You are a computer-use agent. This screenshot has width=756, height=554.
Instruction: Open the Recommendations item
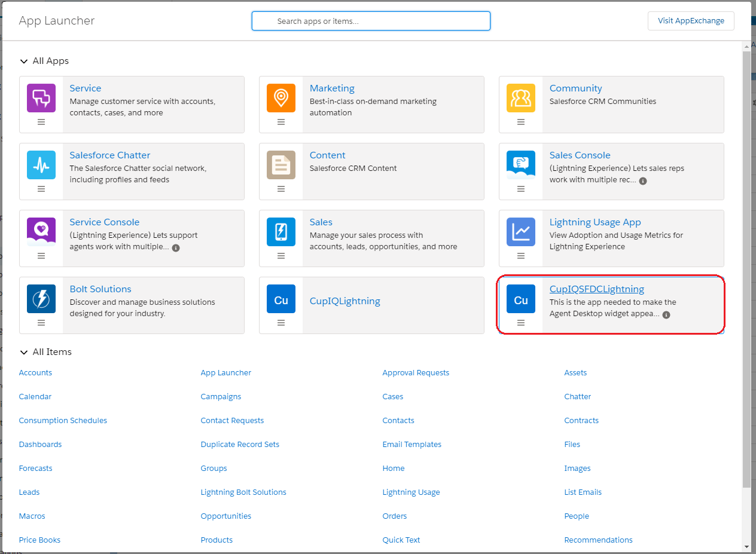(x=598, y=540)
